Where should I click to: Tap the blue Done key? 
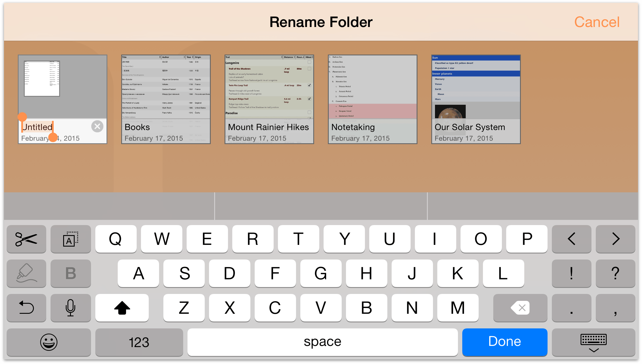click(505, 342)
